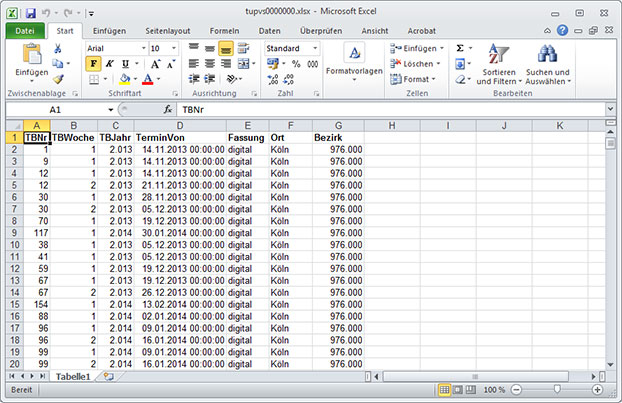Viewport: 622px width, 403px height.
Task: Click the scissors cut icon
Action: coord(58,48)
